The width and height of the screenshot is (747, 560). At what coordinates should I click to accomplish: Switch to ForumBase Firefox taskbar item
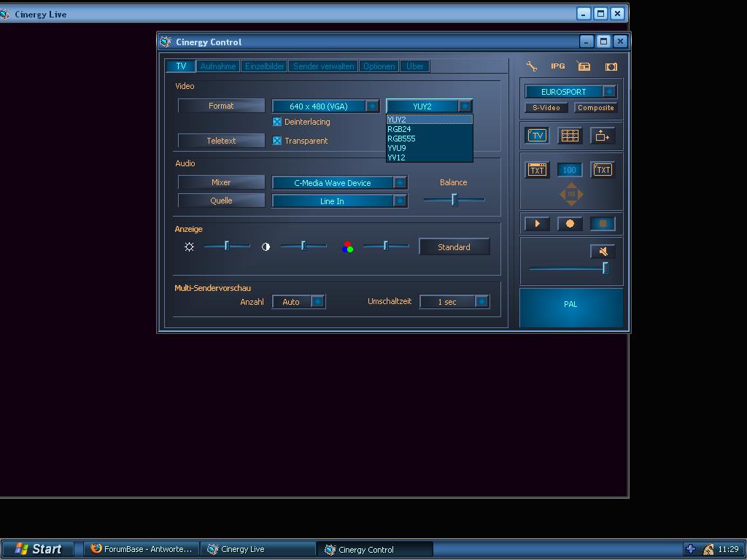coord(141,549)
